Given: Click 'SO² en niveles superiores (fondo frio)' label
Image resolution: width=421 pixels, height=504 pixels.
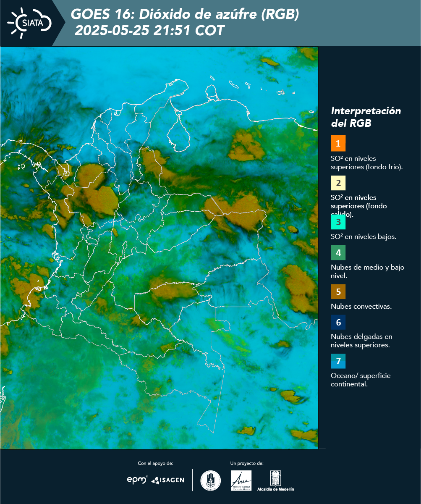Looking at the screenshot, I should 367,163.
